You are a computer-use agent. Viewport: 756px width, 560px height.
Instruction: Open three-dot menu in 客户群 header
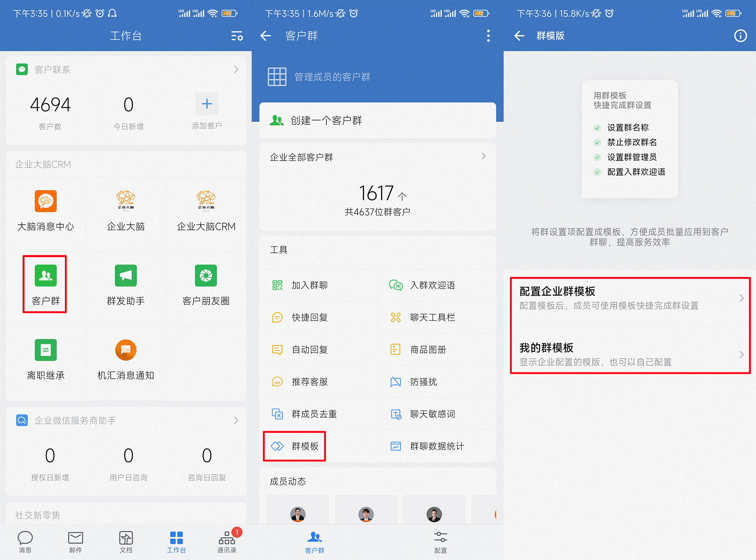pos(488,36)
